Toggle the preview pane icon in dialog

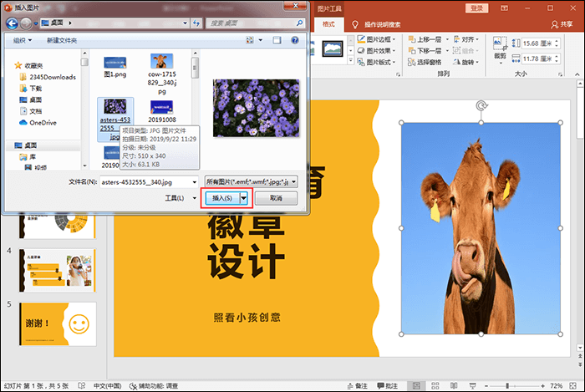coord(276,40)
